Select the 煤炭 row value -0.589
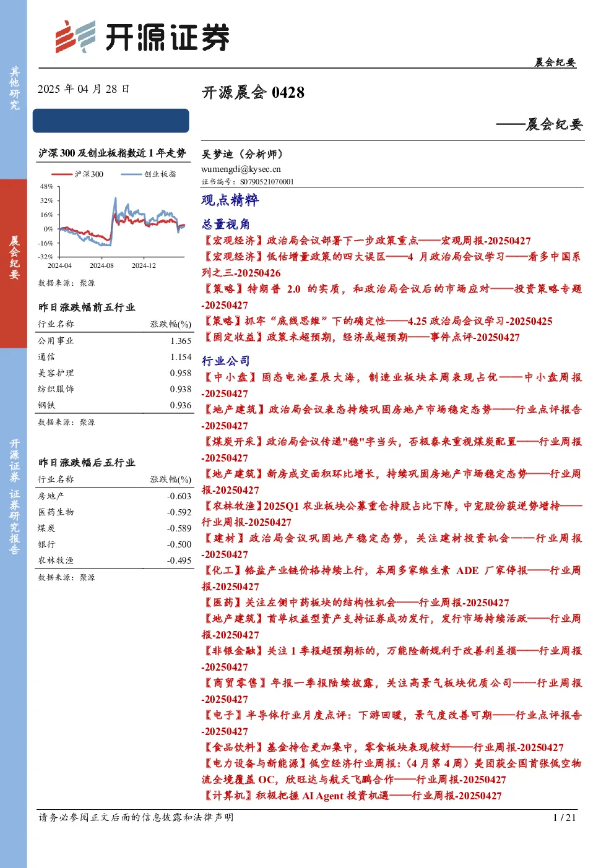The width and height of the screenshot is (614, 868). [179, 528]
